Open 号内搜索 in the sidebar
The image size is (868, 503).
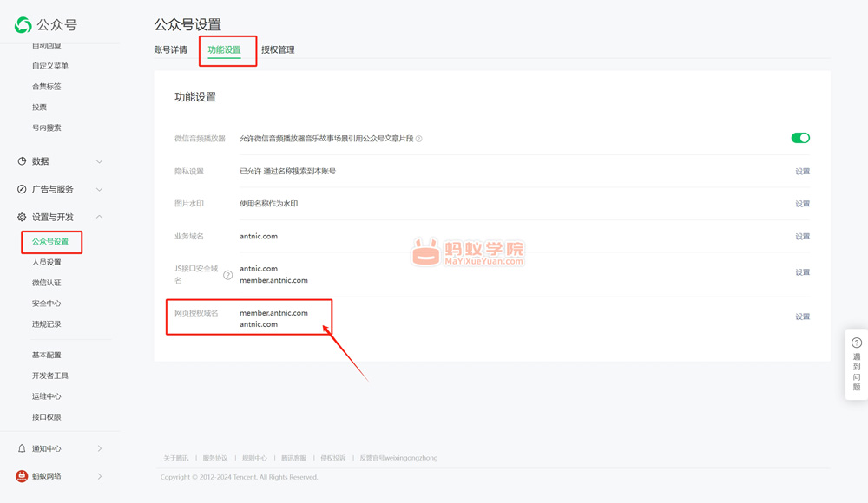[47, 127]
